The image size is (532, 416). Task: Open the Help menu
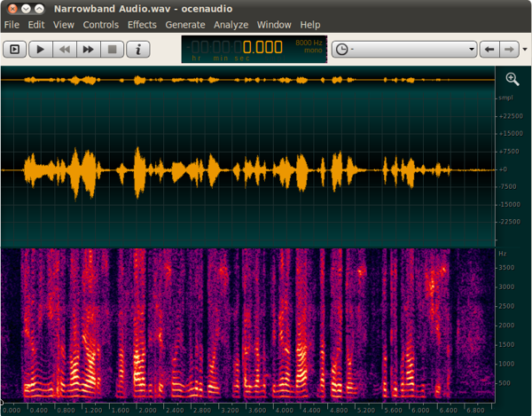(x=309, y=25)
